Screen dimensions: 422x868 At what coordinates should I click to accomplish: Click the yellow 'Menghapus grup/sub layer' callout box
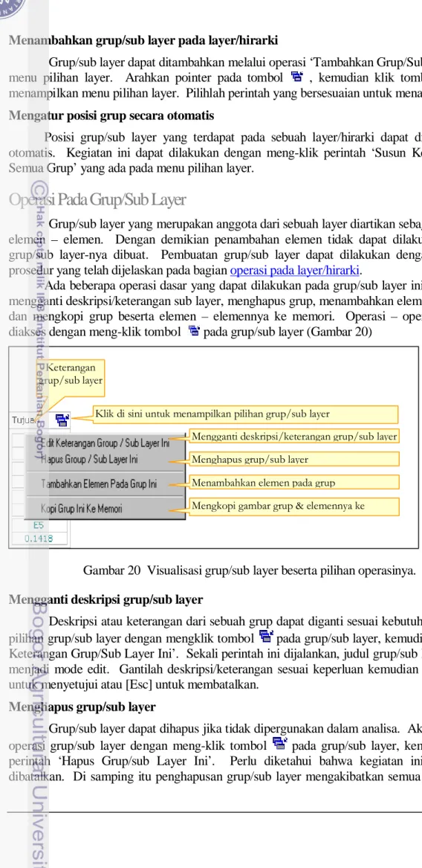coord(294,460)
